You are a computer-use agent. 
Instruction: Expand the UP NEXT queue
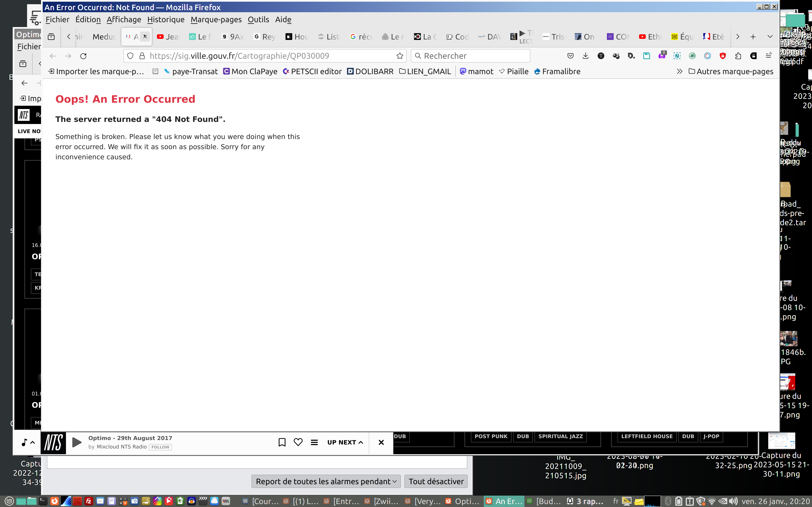(345, 442)
